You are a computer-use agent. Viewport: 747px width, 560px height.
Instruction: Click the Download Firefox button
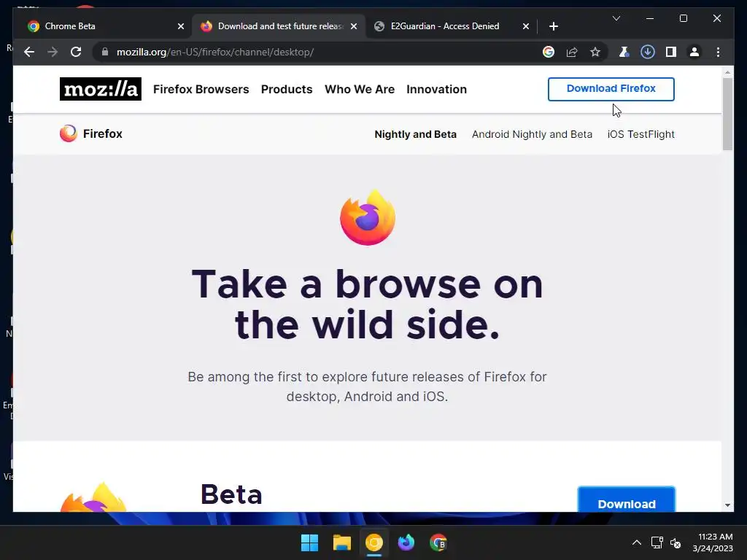pos(611,89)
